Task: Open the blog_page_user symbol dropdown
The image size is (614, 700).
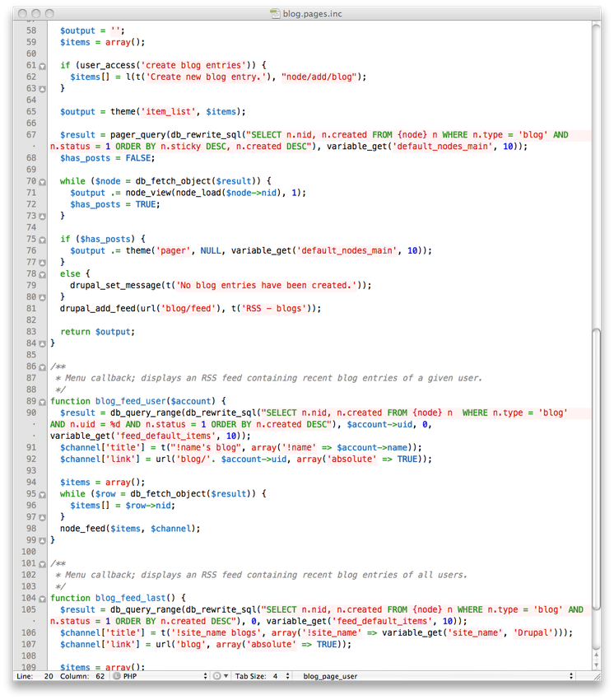Action: 437,676
